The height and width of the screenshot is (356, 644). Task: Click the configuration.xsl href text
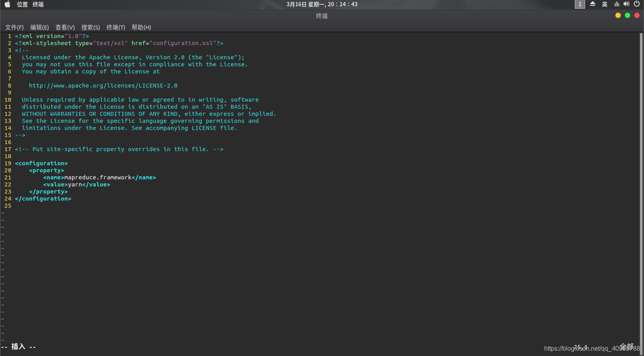point(183,43)
